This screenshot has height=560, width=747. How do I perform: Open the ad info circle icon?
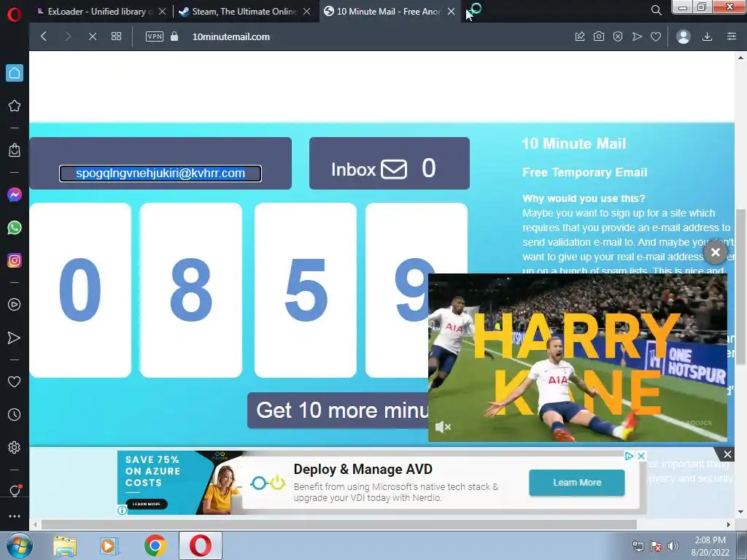click(x=122, y=510)
